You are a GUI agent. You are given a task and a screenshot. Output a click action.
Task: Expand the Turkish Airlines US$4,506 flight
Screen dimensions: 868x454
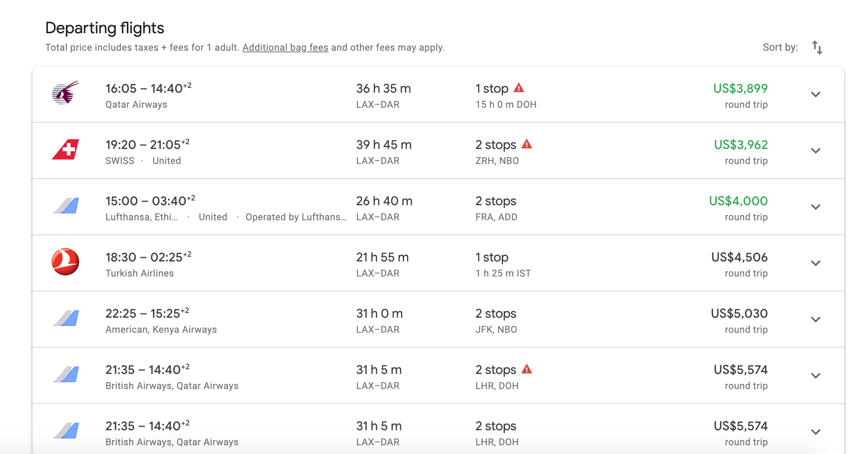(x=815, y=263)
